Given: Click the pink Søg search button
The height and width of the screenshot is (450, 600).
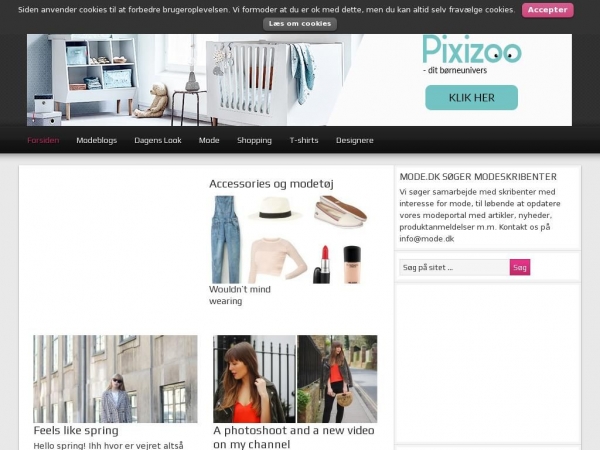Looking at the screenshot, I should tap(520, 267).
